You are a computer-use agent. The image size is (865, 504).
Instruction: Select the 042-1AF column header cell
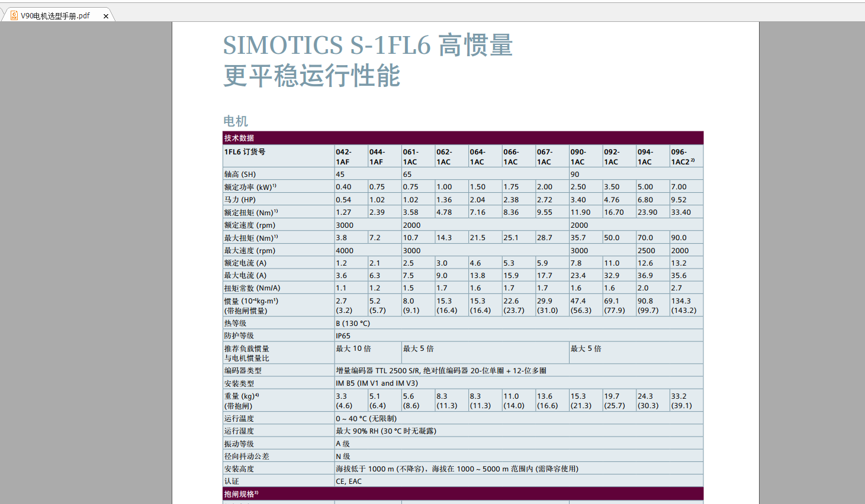click(x=350, y=157)
